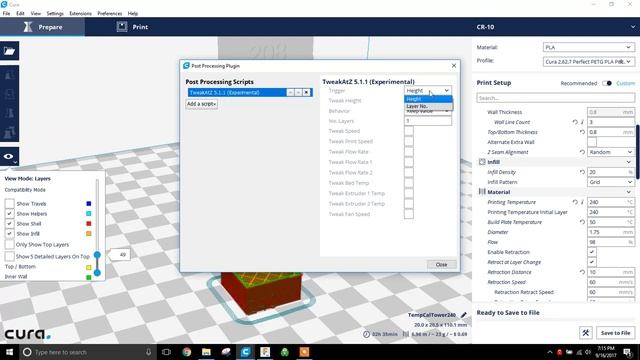
Task: Toggle Enable Retraction checkbox
Action: [592, 252]
